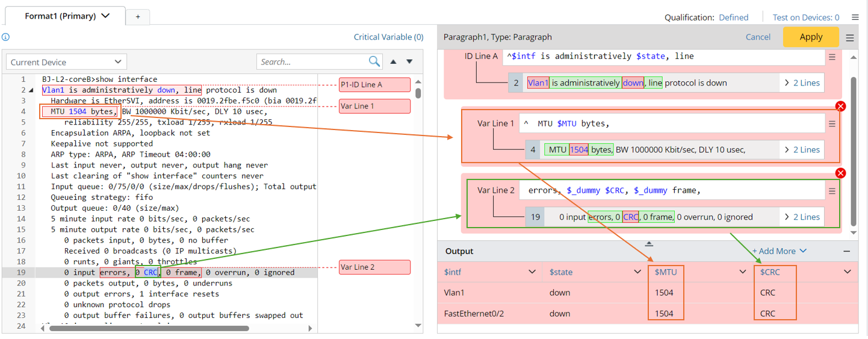Jump to previous search result arrow

(x=394, y=61)
